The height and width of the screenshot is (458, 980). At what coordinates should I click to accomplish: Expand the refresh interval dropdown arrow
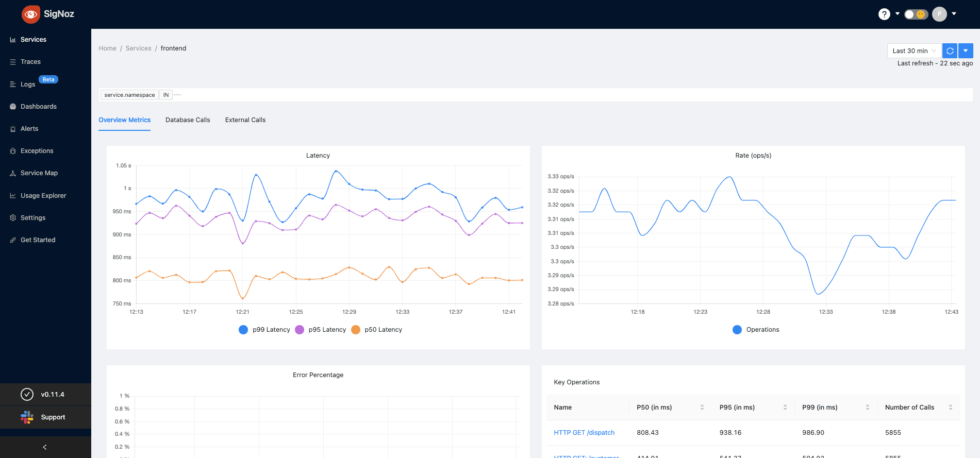click(966, 51)
